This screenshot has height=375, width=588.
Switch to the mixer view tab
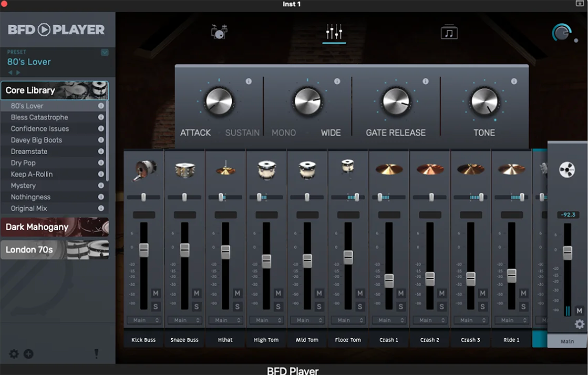coord(334,32)
